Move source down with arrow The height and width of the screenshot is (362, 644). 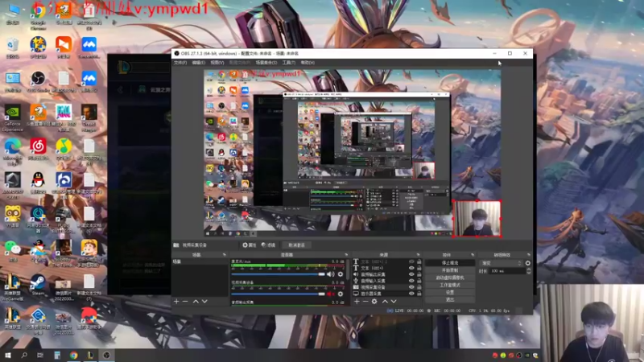click(x=394, y=301)
